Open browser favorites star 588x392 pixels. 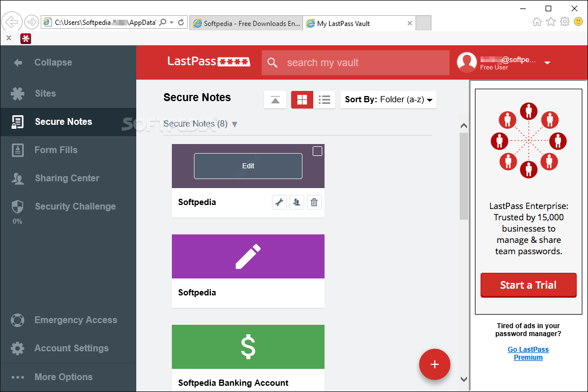(551, 21)
